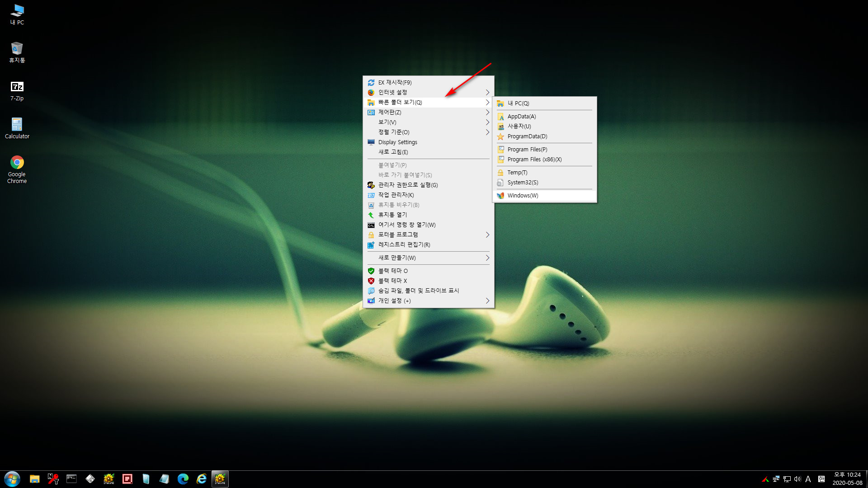This screenshot has width=868, height=488.
Task: Click the lock icon for Temp(T)
Action: tap(500, 173)
